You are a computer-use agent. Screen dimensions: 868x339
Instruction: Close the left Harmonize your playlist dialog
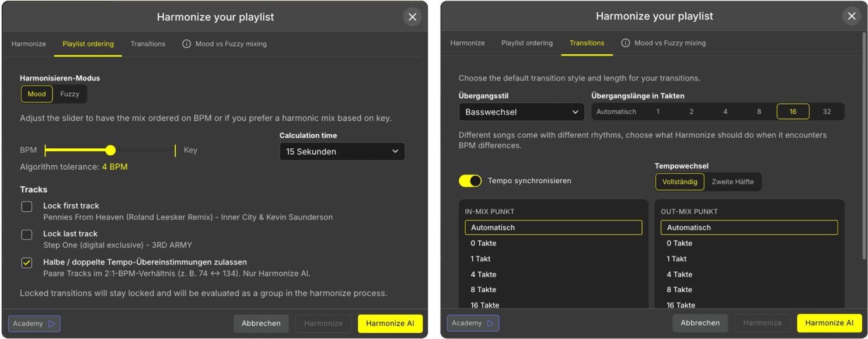click(413, 17)
